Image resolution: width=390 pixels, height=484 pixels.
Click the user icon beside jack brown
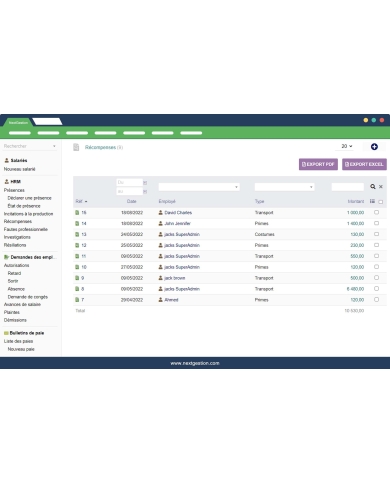160,278
